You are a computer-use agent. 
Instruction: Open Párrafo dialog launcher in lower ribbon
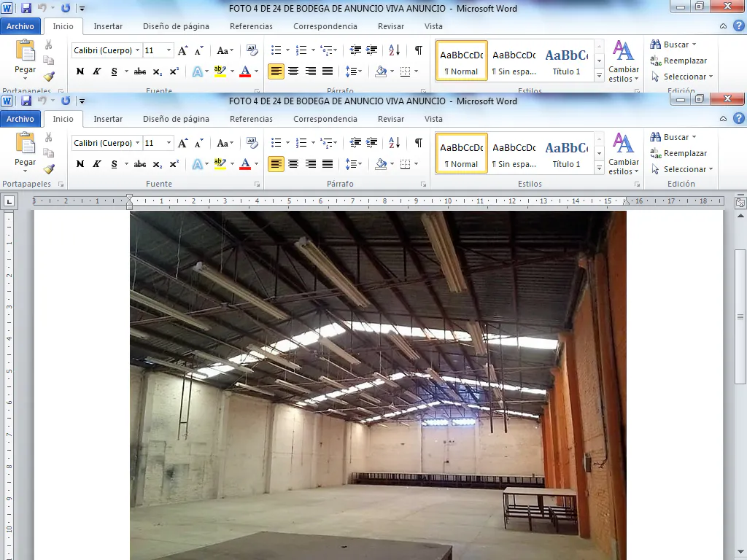[x=423, y=184]
